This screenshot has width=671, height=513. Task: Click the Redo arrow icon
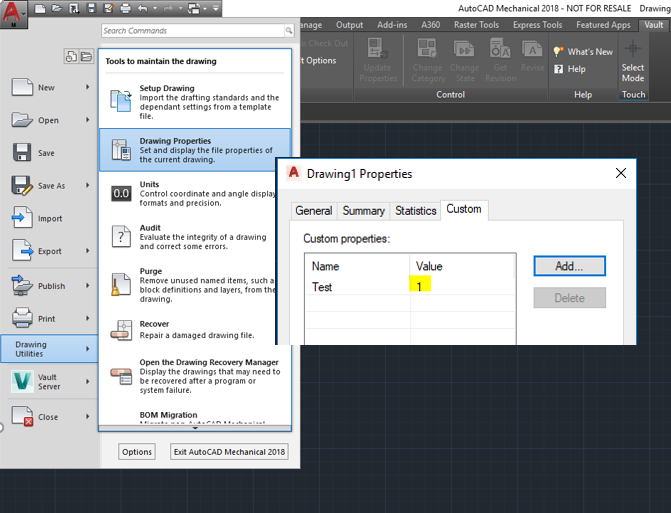pyautogui.click(x=168, y=8)
